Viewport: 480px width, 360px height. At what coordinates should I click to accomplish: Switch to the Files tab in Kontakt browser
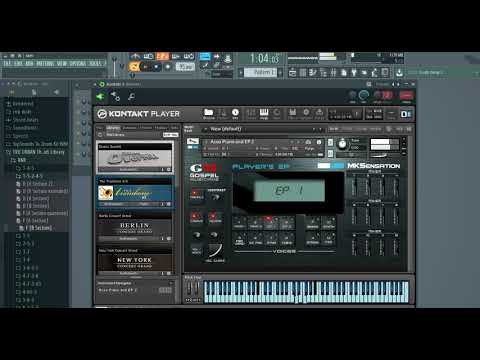click(x=100, y=128)
